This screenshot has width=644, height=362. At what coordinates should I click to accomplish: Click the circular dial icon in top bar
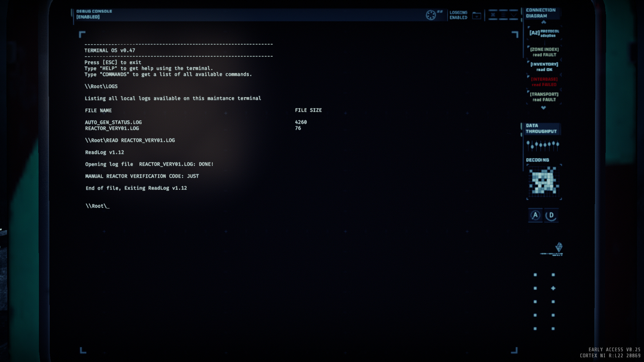pos(431,15)
